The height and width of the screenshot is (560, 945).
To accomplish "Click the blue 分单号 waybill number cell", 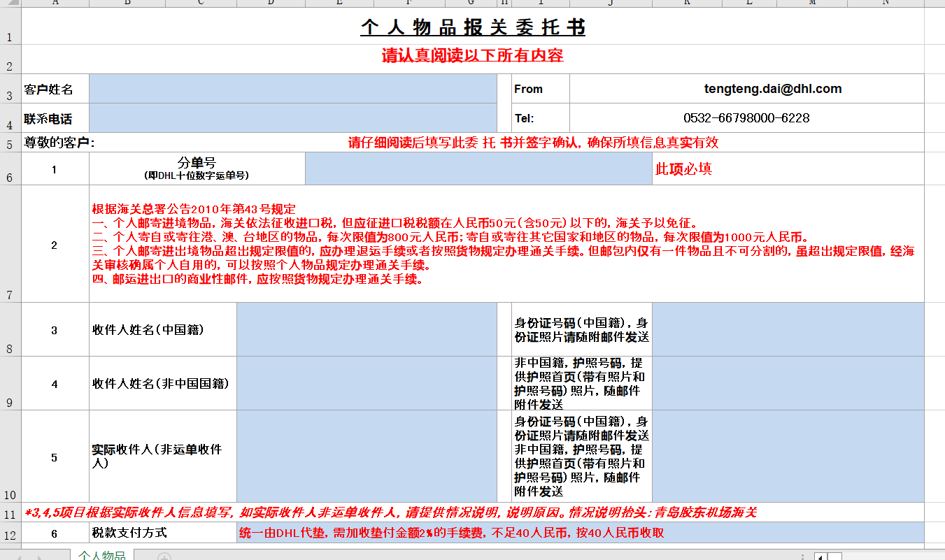I will (478, 169).
